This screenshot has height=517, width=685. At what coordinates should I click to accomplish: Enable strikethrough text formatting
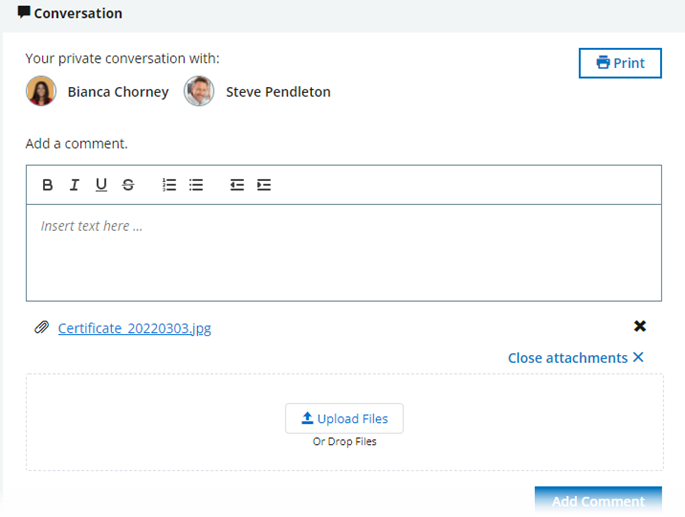(x=128, y=185)
